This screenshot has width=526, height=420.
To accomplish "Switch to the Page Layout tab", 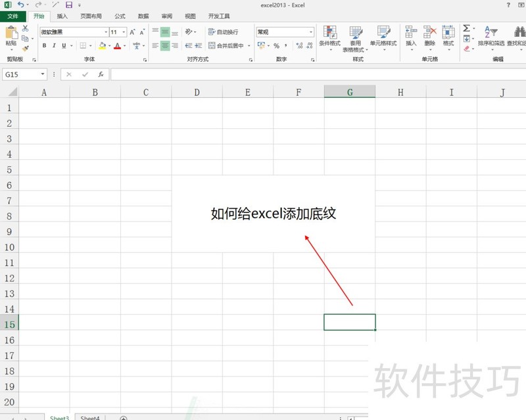I will click(x=91, y=16).
